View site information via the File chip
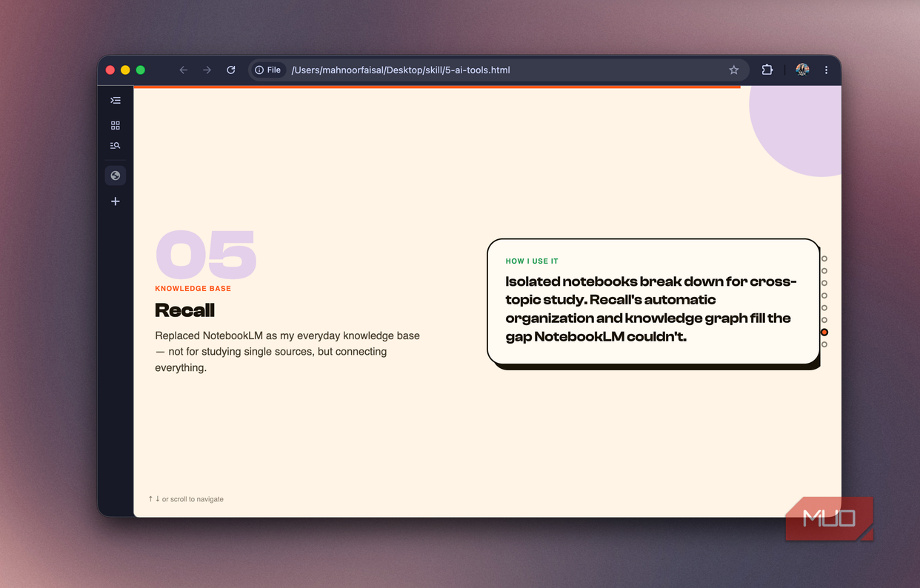 268,70
